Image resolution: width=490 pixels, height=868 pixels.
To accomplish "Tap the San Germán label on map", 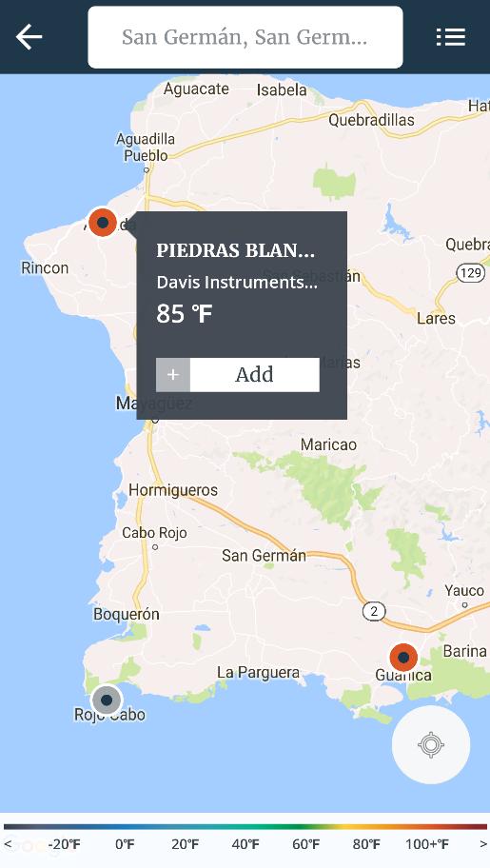I will pyautogui.click(x=265, y=555).
